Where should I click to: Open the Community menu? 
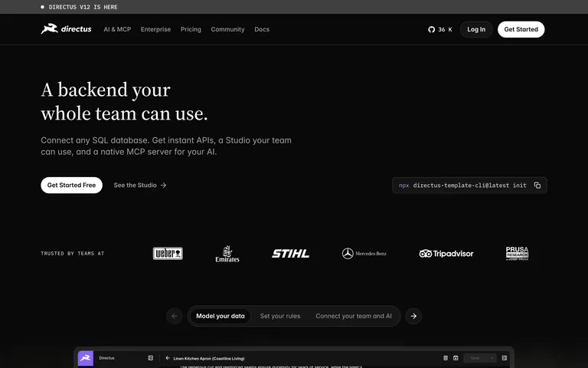(227, 29)
